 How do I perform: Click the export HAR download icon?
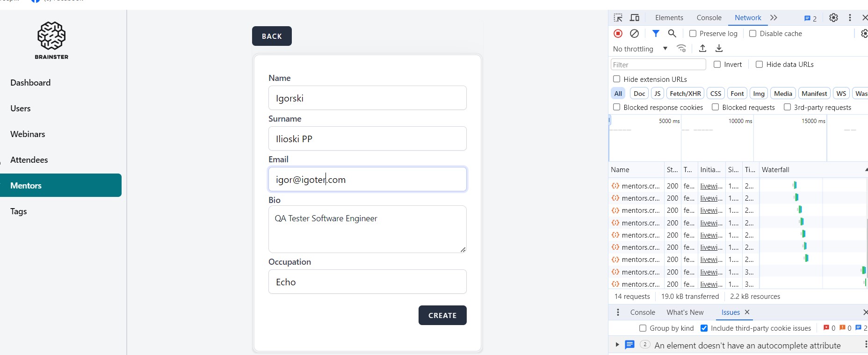[x=719, y=48]
